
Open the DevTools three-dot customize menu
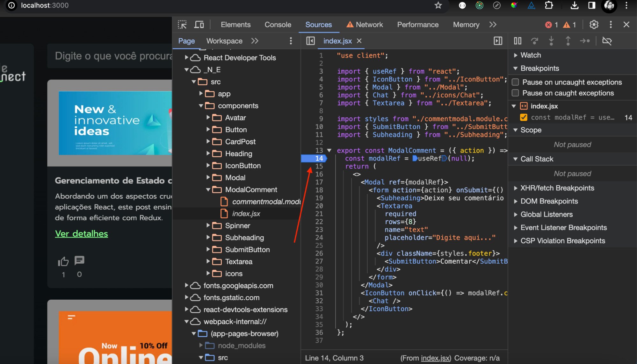(x=611, y=25)
